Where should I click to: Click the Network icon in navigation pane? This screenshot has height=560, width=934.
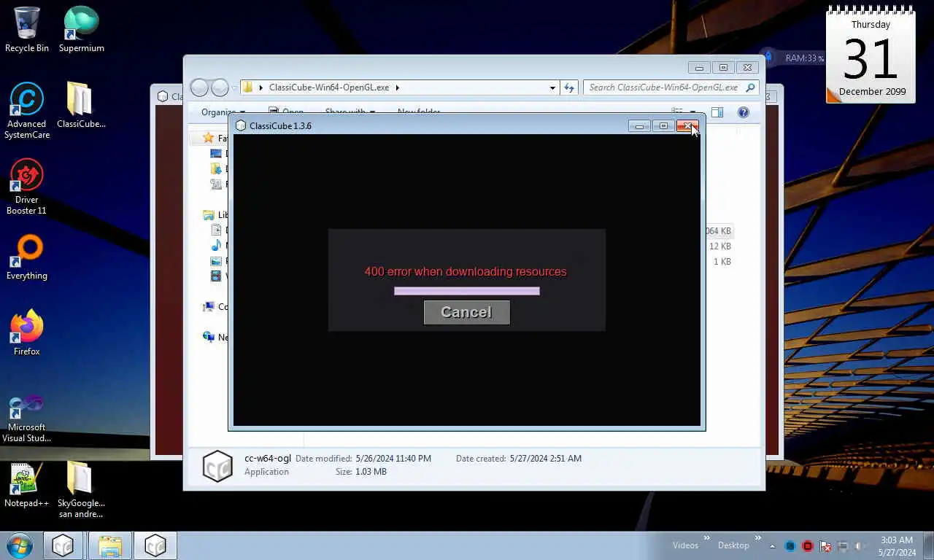point(209,337)
